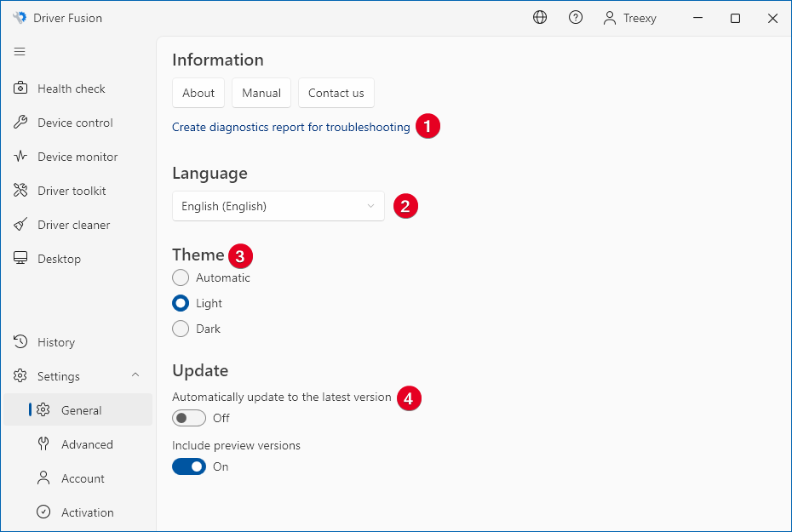This screenshot has height=532, width=792.
Task: Click the Activation checkmark icon
Action: (x=43, y=512)
